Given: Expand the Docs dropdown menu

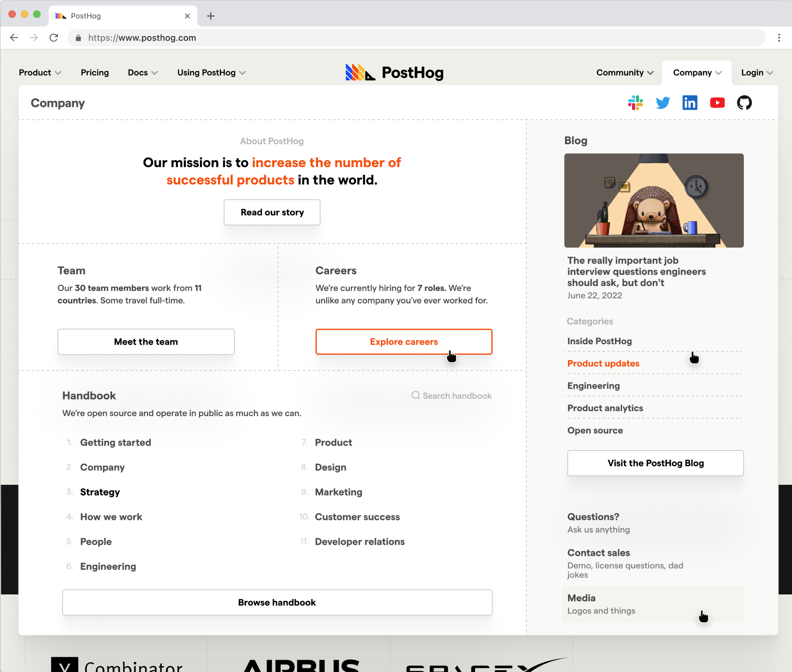Looking at the screenshot, I should tap(143, 72).
